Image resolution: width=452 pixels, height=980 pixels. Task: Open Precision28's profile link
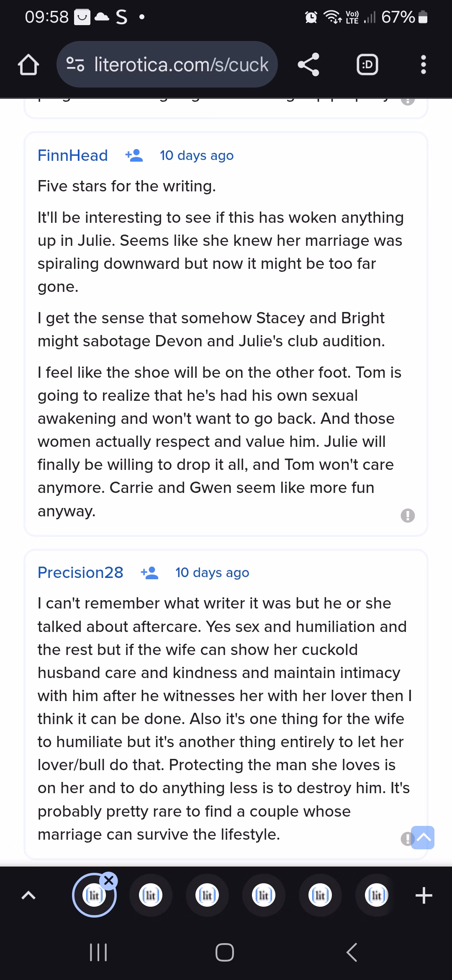80,573
